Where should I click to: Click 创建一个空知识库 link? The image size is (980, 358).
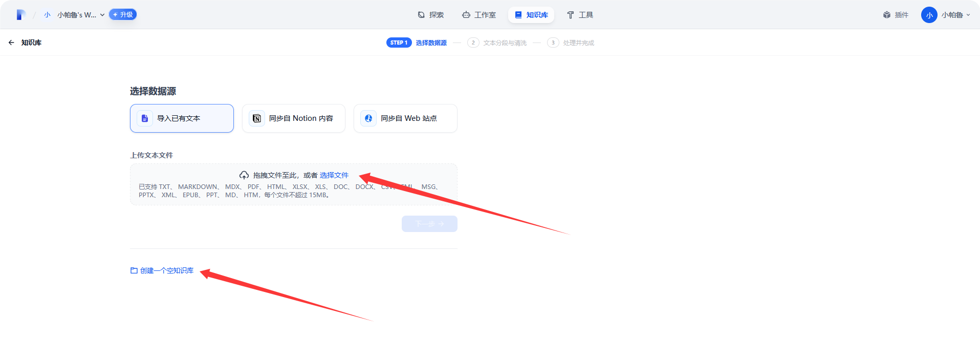(x=166, y=270)
